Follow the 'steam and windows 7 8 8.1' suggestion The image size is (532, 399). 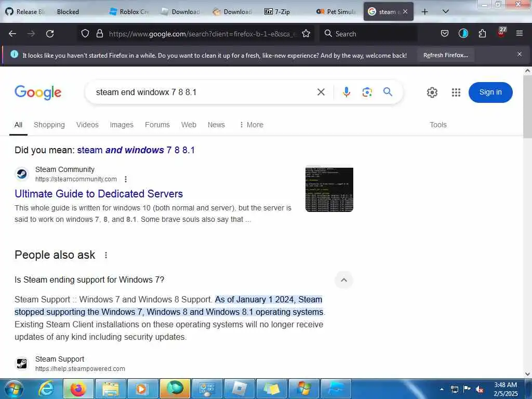coord(136,150)
